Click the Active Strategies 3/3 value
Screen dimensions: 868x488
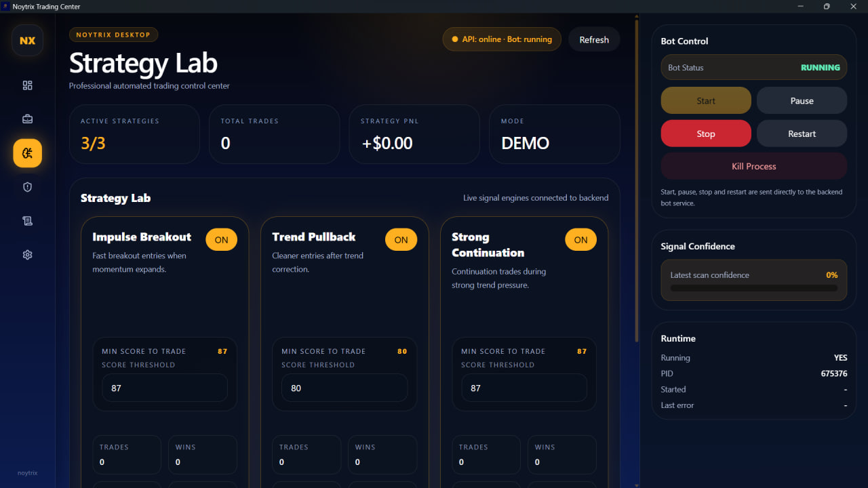[93, 143]
